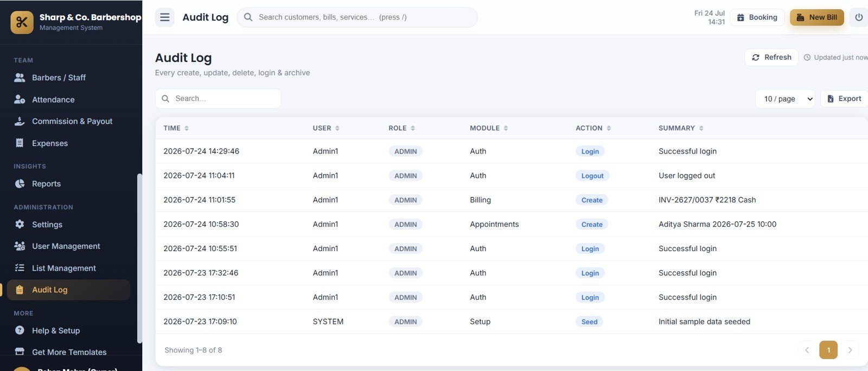Click timestamp 2026-07-23 17:32:46
The width and height of the screenshot is (868, 371).
201,273
